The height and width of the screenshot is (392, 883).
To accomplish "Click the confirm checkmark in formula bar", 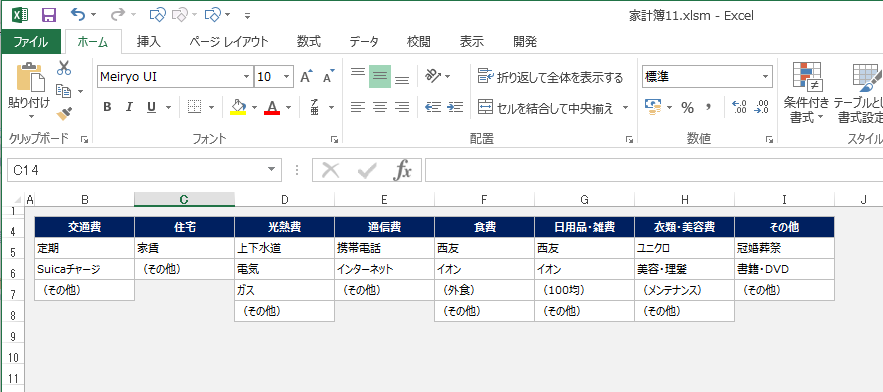I will (367, 170).
